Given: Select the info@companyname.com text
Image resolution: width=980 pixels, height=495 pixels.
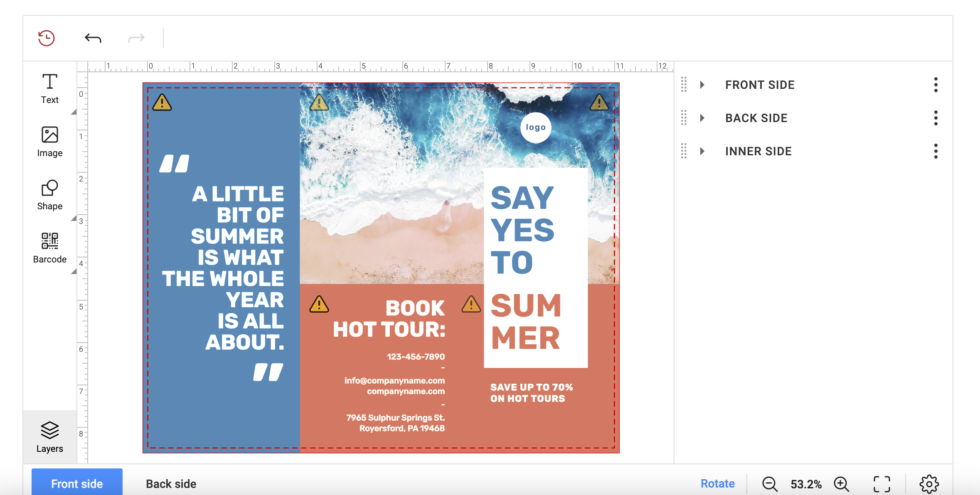Looking at the screenshot, I should (x=394, y=381).
